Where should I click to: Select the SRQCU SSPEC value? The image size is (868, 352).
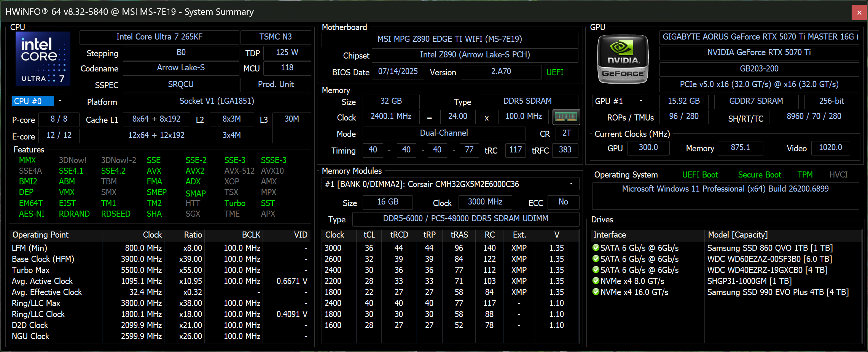pos(181,84)
